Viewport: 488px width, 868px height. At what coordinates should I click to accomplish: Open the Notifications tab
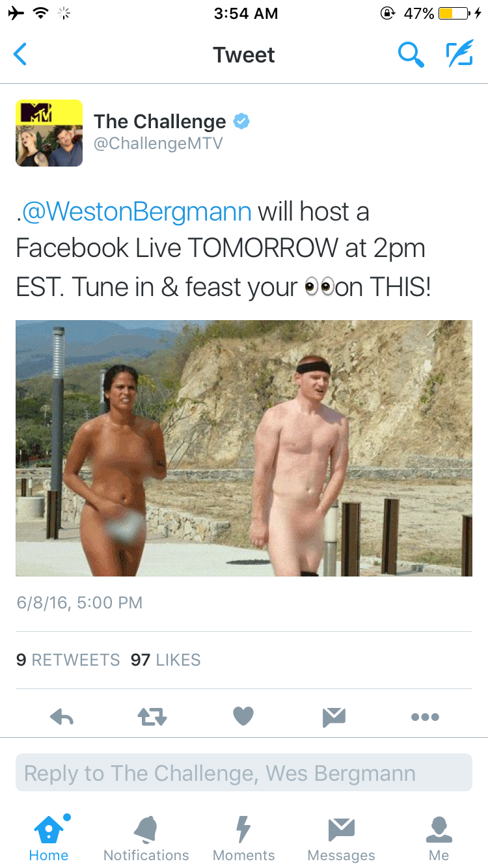(x=146, y=838)
